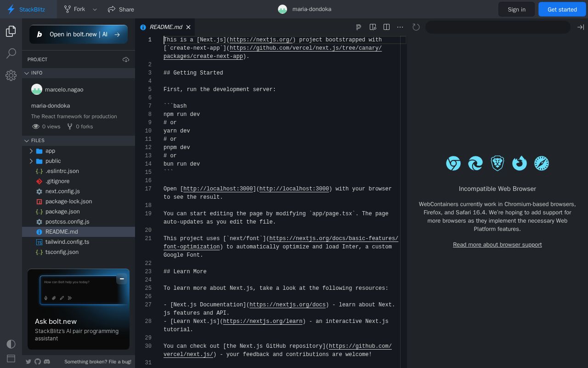Minimize the Ask bolt.new promo card
This screenshot has width=588, height=368.
(122, 279)
